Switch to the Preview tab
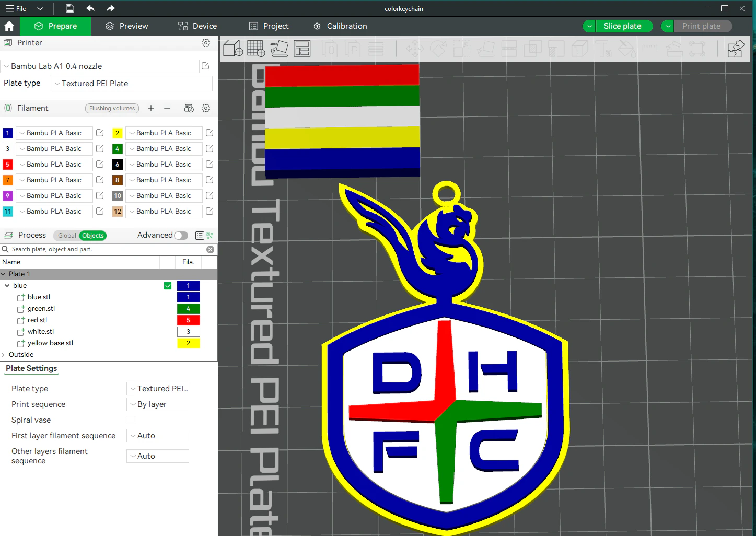The image size is (756, 536). tap(127, 26)
